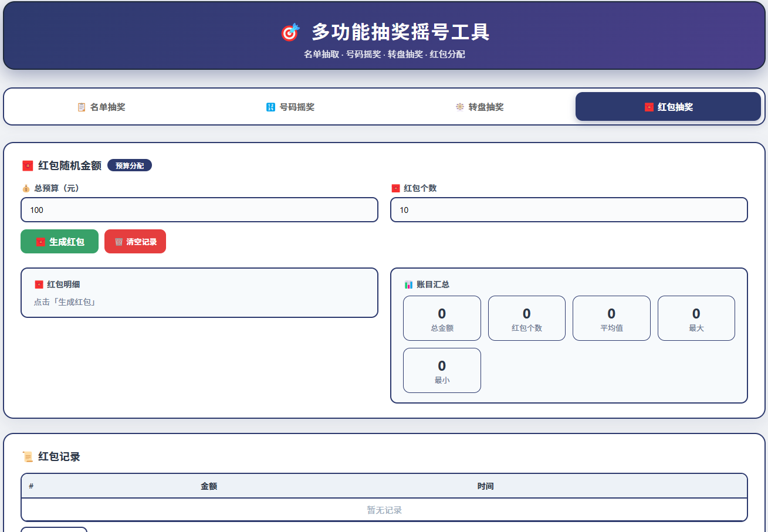This screenshot has height=532, width=768.
Task: Click the 最大 summary card
Action: coord(696,318)
